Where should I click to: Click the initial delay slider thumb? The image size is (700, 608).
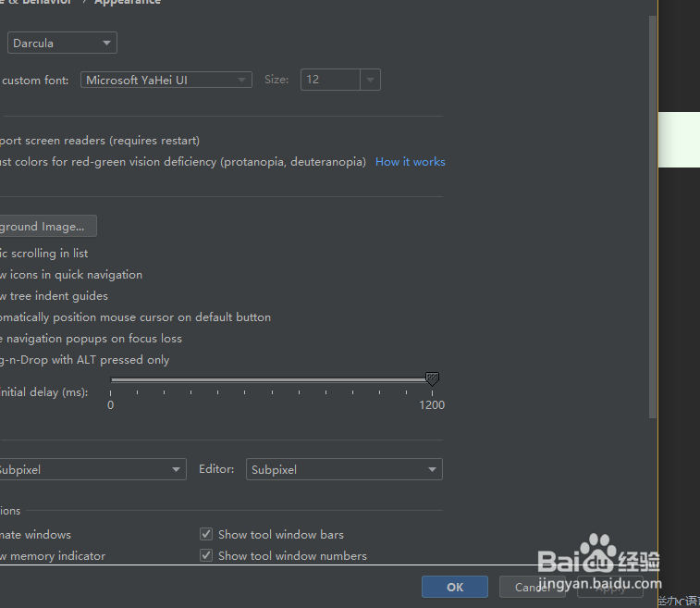[432, 378]
